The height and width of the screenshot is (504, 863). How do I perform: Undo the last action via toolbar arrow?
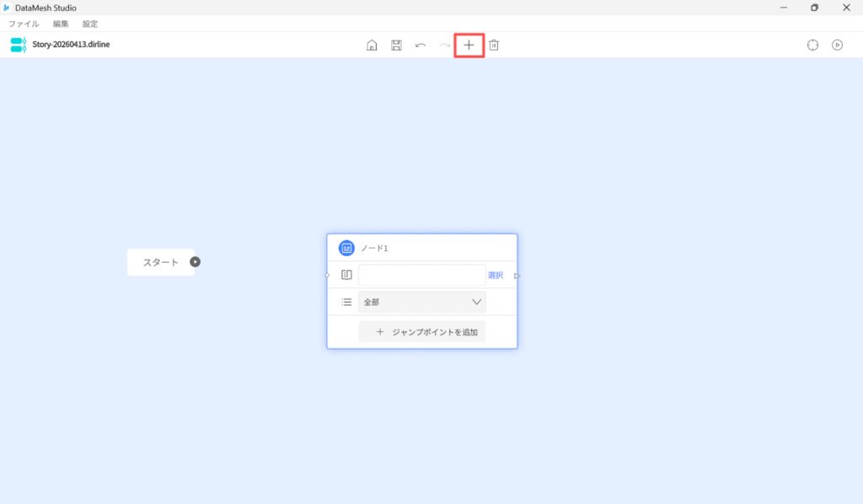pos(421,45)
